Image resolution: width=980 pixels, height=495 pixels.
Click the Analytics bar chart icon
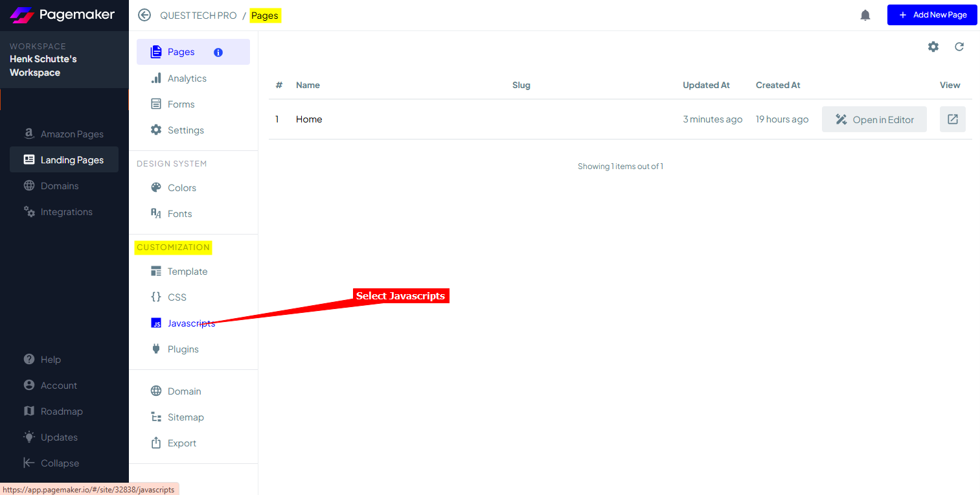click(156, 78)
